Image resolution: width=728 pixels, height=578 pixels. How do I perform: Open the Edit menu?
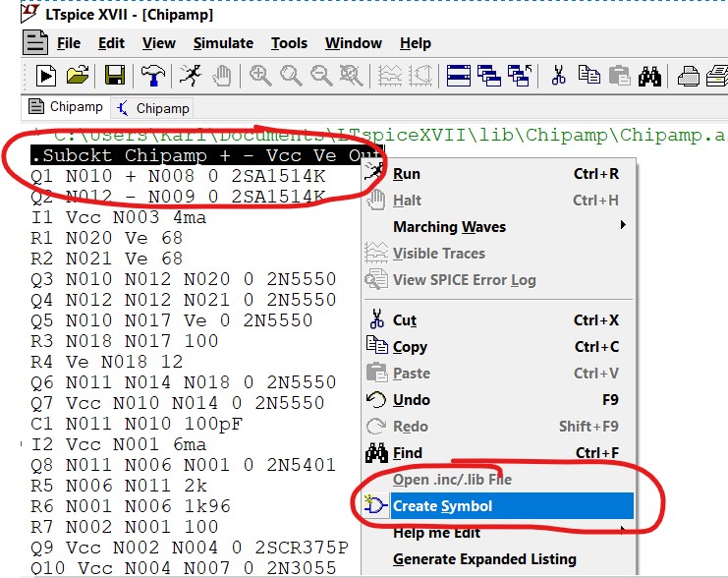[x=111, y=43]
